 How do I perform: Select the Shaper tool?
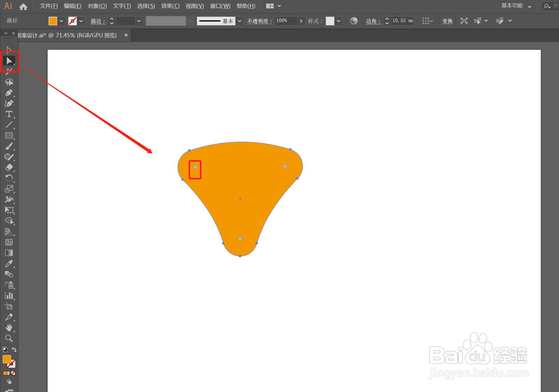[9, 157]
